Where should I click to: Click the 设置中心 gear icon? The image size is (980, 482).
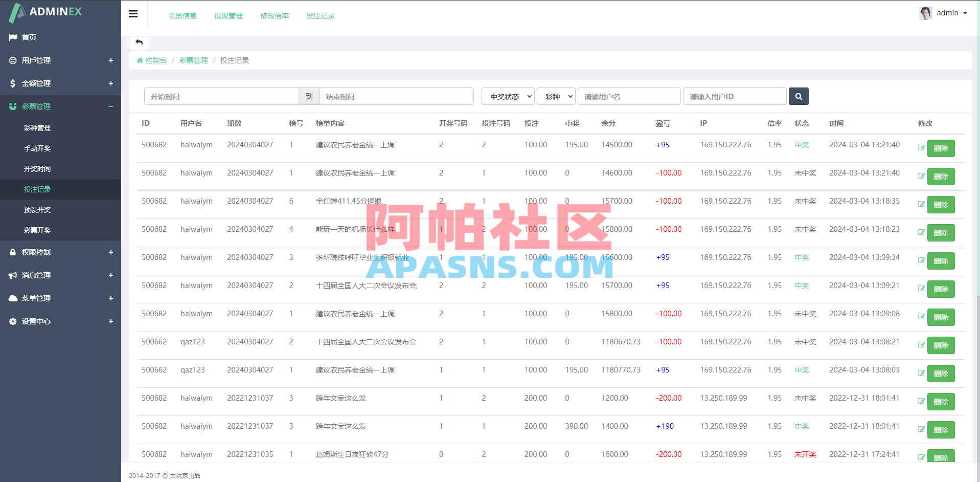13,321
